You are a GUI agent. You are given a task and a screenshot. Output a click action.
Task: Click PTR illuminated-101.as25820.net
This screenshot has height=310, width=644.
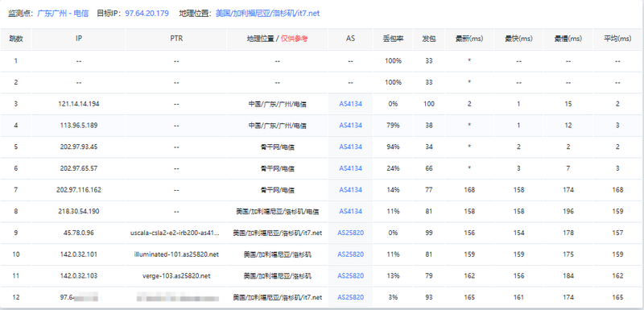tap(176, 254)
